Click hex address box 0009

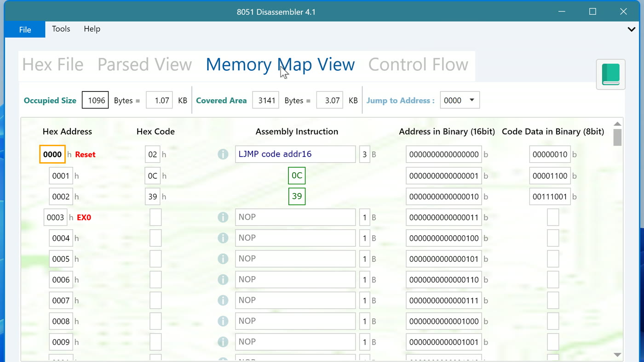tap(61, 342)
